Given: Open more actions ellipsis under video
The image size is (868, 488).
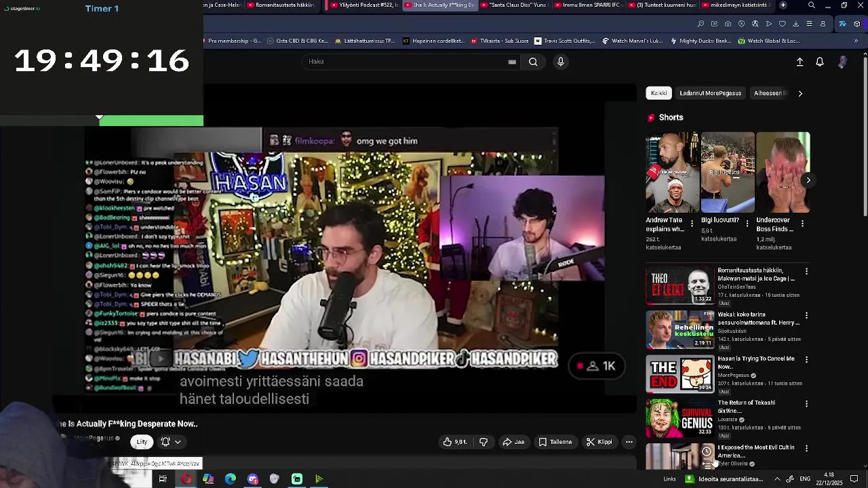Looking at the screenshot, I should pos(629,442).
